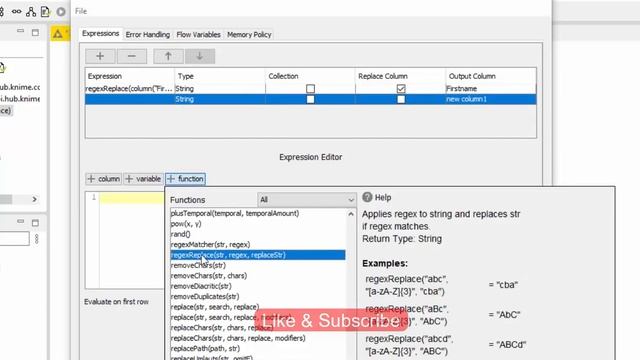This screenshot has width=640, height=360.
Task: Click the link chain icon in the top toolbar
Action: coord(16,11)
